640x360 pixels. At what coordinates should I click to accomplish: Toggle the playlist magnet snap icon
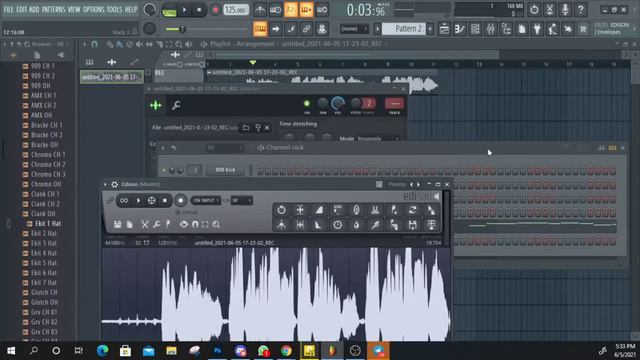click(94, 44)
